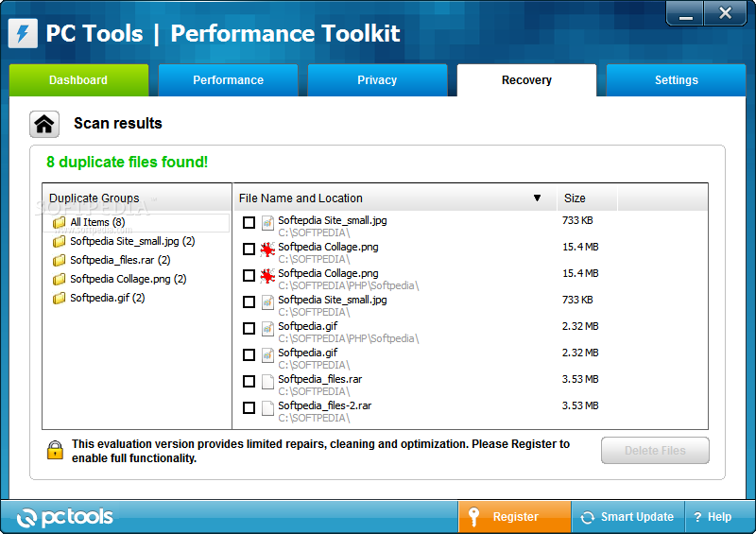
Task: Click folder icon of Softpedia Site_small.jpg group
Action: click(59, 241)
